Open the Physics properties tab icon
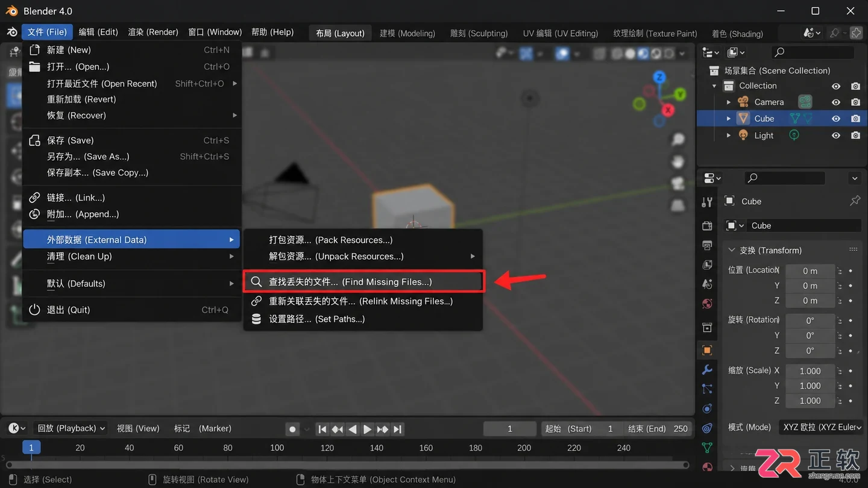Image resolution: width=868 pixels, height=488 pixels. tap(708, 408)
